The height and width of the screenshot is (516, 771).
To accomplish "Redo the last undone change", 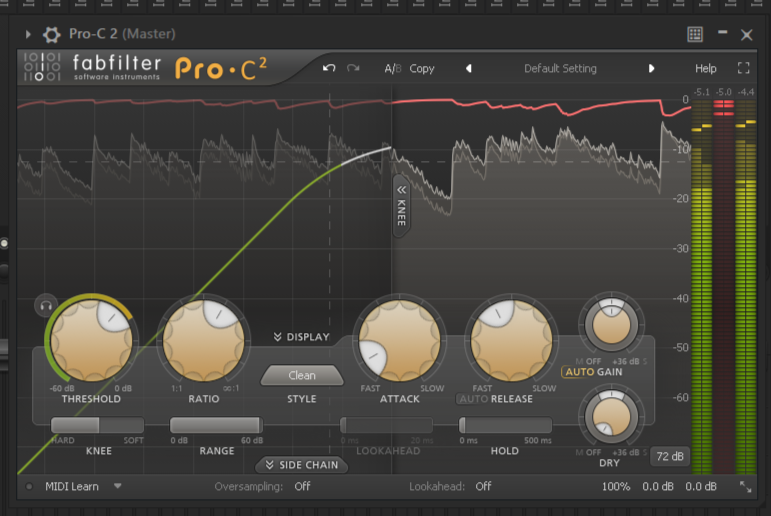I will coord(353,68).
